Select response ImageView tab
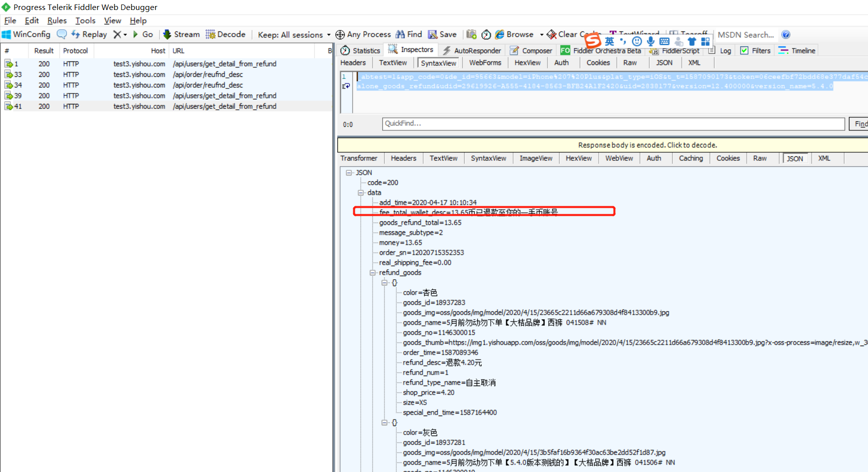Screen dimensions: 868x472 [x=536, y=158]
